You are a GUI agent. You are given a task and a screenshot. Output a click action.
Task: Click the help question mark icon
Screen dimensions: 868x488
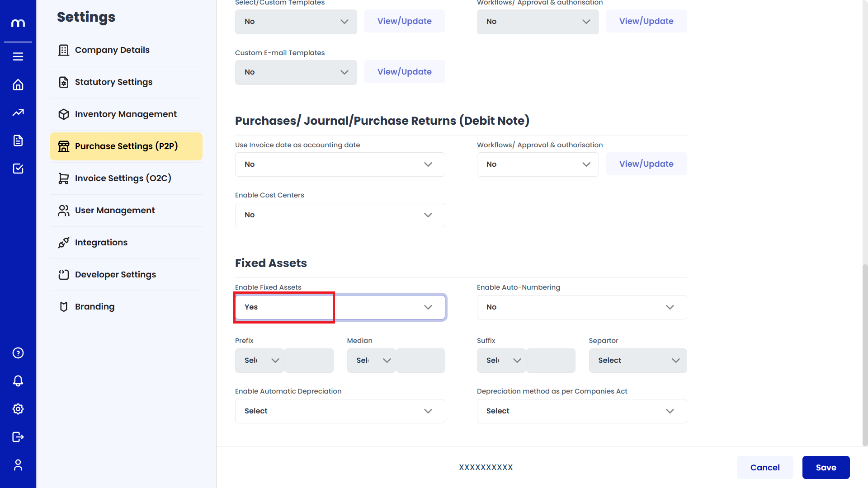18,353
